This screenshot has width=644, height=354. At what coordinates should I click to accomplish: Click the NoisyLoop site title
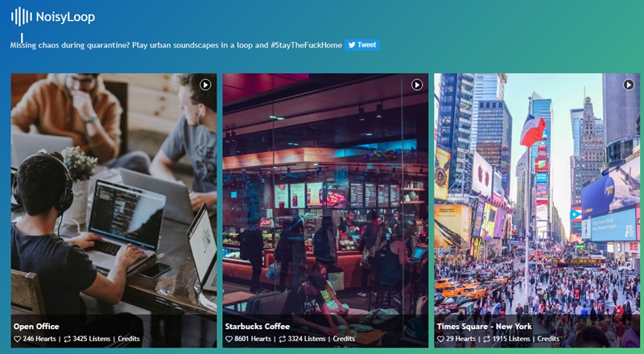coord(65,17)
